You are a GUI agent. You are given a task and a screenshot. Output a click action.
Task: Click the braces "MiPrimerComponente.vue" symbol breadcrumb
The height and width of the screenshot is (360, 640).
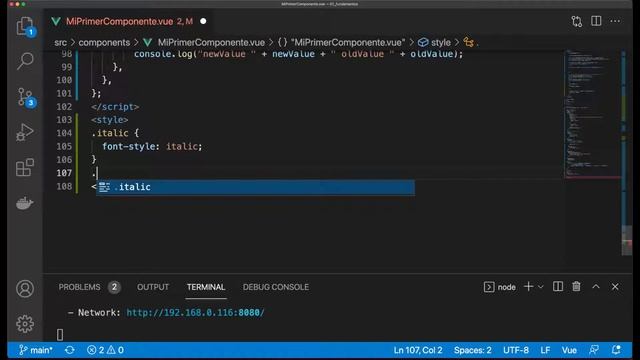click(x=341, y=42)
